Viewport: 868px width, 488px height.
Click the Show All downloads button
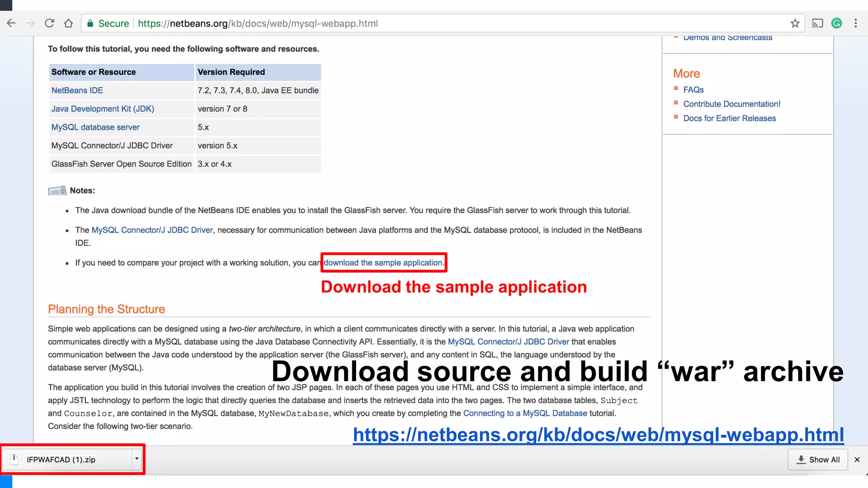click(x=818, y=460)
